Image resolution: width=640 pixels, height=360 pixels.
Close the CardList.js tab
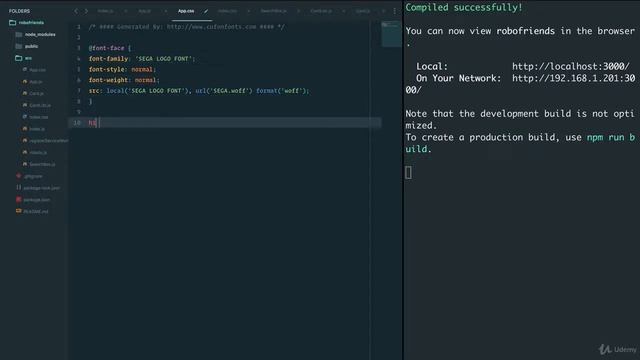pos(344,11)
